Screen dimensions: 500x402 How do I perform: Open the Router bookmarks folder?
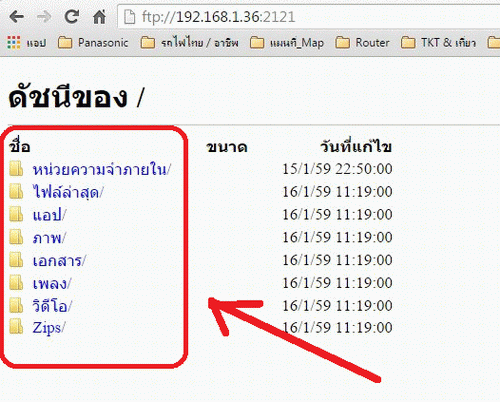click(362, 43)
